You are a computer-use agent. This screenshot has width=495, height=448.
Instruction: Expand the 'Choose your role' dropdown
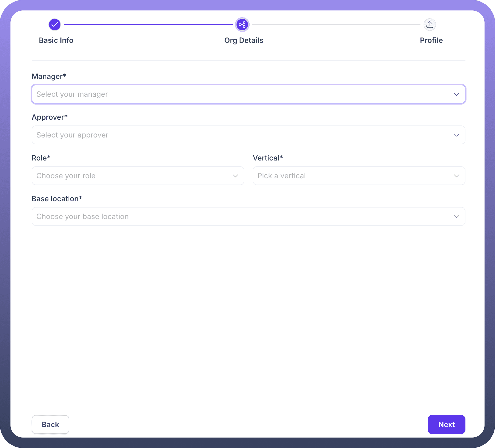coord(131,176)
